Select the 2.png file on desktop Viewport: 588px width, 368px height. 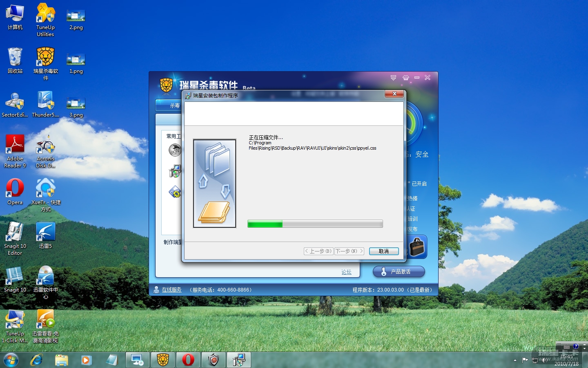point(76,20)
